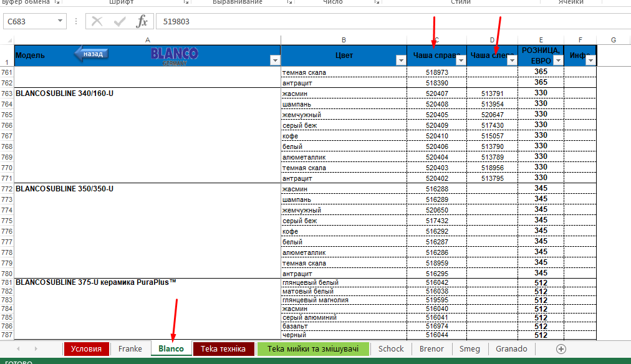Image resolution: width=631 pixels, height=364 pixels.
Task: Open the Шрифт group dialog launcher
Action: pyautogui.click(x=186, y=2)
